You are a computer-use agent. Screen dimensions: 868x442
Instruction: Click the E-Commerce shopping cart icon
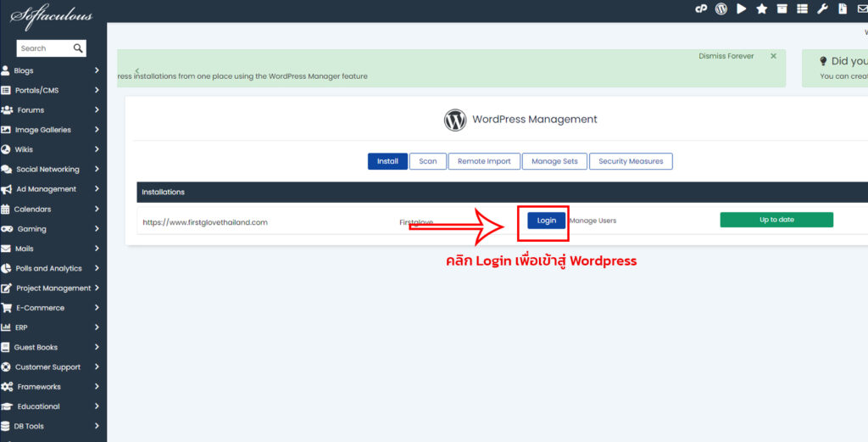6,307
